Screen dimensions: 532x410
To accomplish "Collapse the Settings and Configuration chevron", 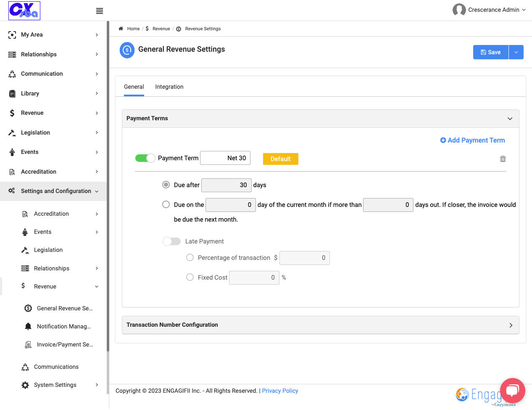I will 97,191.
